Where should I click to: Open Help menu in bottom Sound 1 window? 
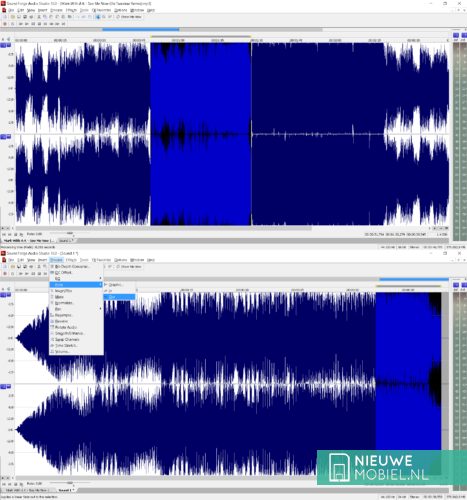(x=151, y=260)
